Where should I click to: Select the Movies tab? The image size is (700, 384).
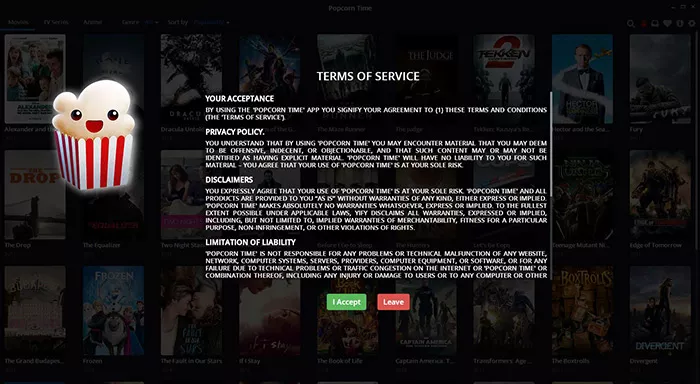click(18, 22)
